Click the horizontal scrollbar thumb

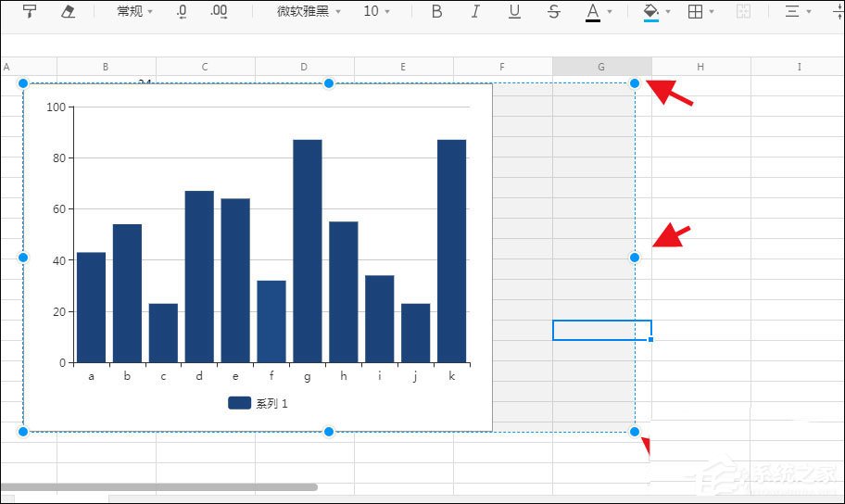(159, 487)
